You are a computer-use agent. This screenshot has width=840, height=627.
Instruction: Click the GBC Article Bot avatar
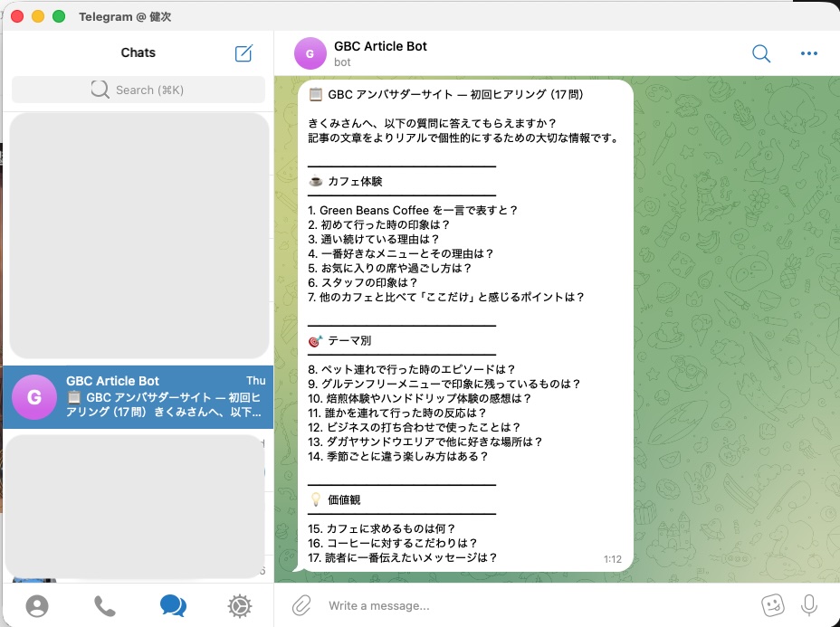pyautogui.click(x=310, y=53)
